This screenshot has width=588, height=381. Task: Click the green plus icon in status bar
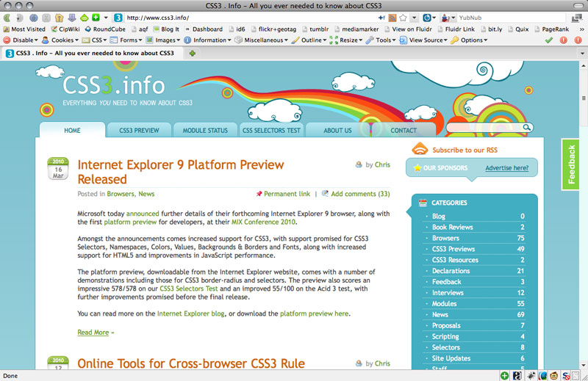click(x=505, y=375)
